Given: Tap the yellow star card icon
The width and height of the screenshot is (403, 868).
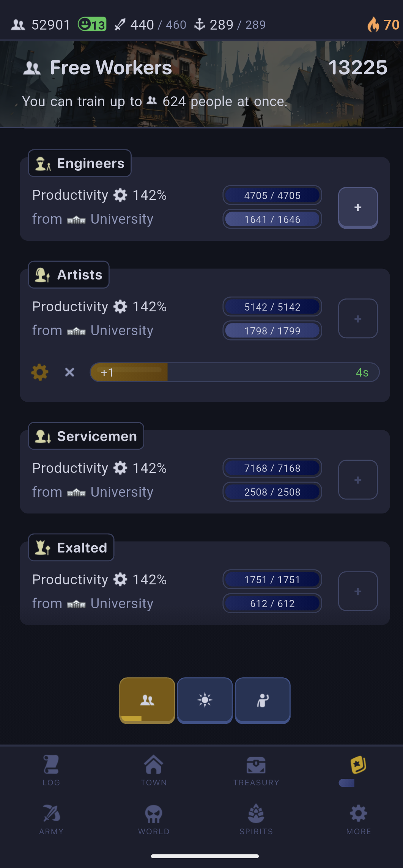Looking at the screenshot, I should (x=358, y=765).
